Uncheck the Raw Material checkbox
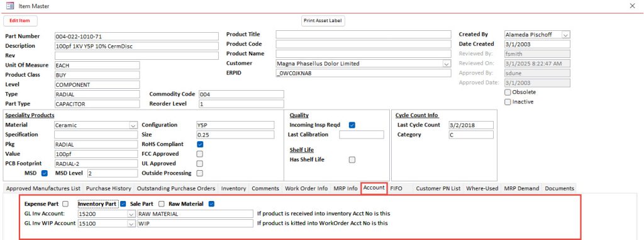Image resolution: width=644 pixels, height=240 pixels. [x=211, y=203]
